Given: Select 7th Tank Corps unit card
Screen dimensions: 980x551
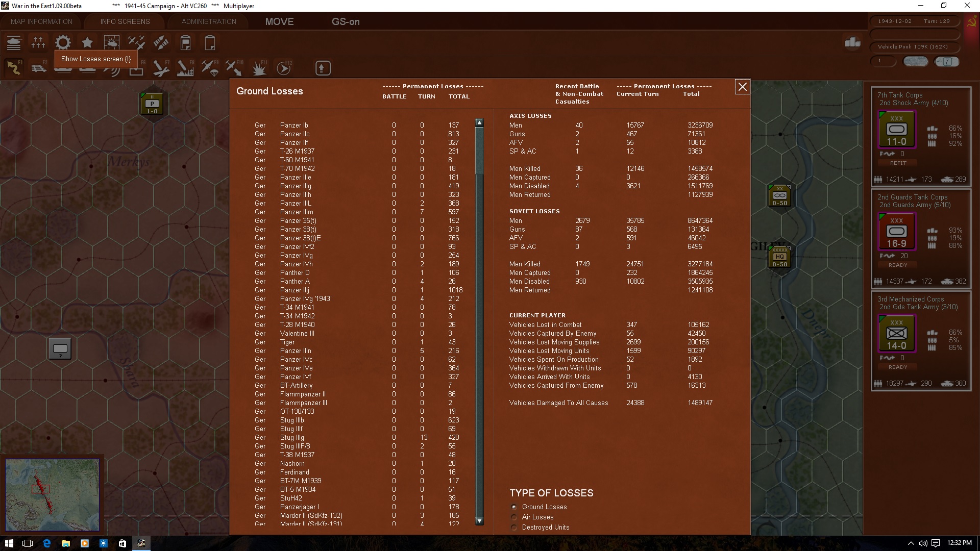Looking at the screenshot, I should point(921,136).
